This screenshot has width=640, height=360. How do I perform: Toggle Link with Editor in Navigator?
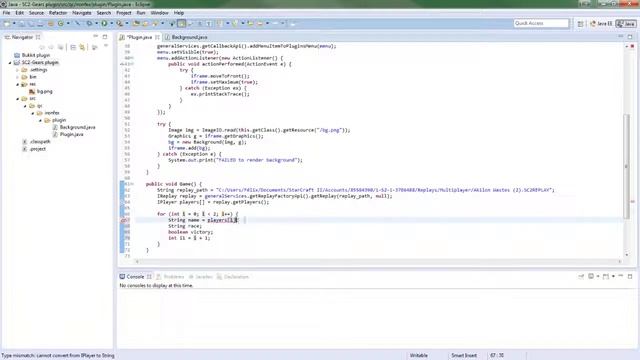click(82, 47)
